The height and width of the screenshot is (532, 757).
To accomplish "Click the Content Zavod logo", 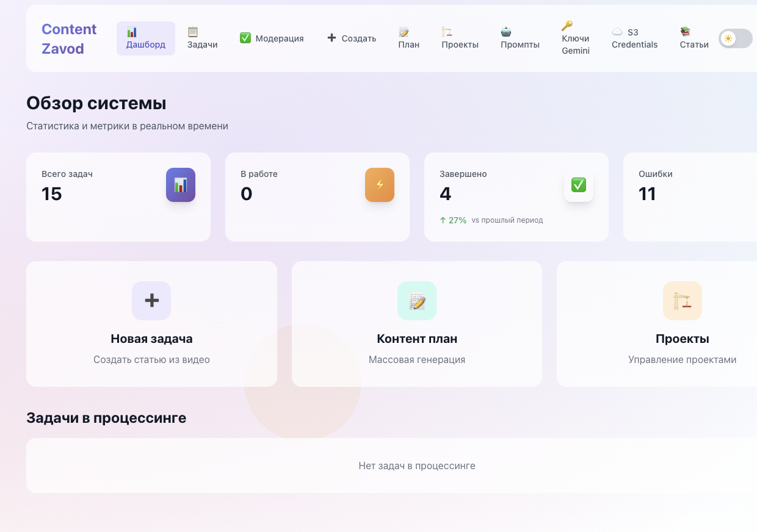I will [x=69, y=38].
